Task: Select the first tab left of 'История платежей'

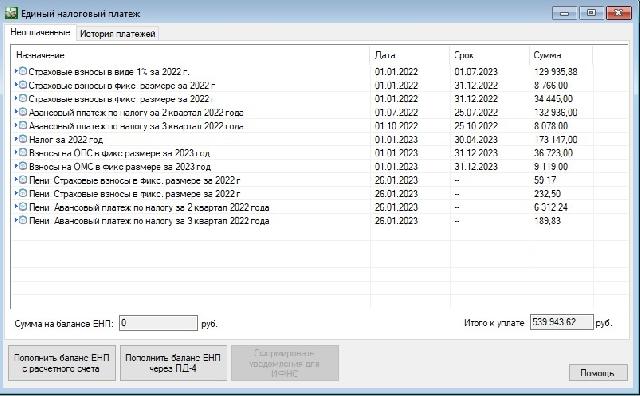Action: coord(40,32)
